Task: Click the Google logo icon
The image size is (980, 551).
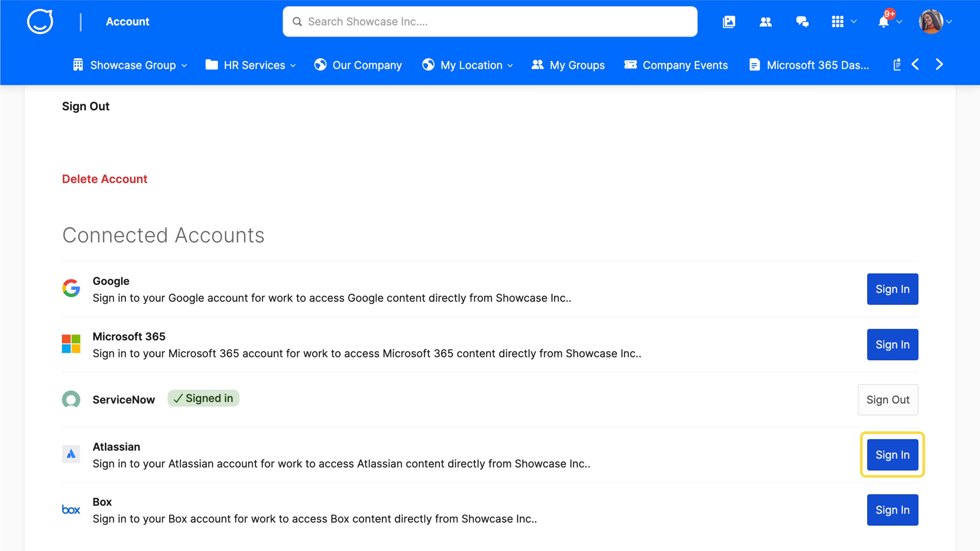Action: [71, 288]
